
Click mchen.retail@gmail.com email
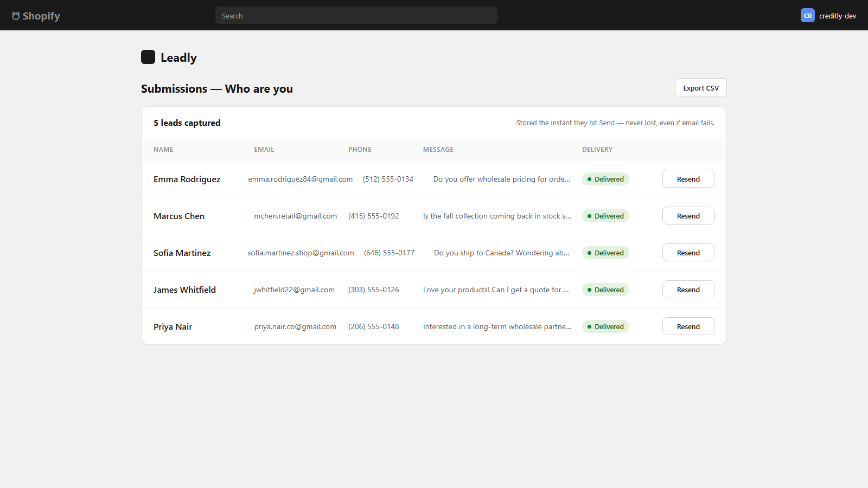296,216
